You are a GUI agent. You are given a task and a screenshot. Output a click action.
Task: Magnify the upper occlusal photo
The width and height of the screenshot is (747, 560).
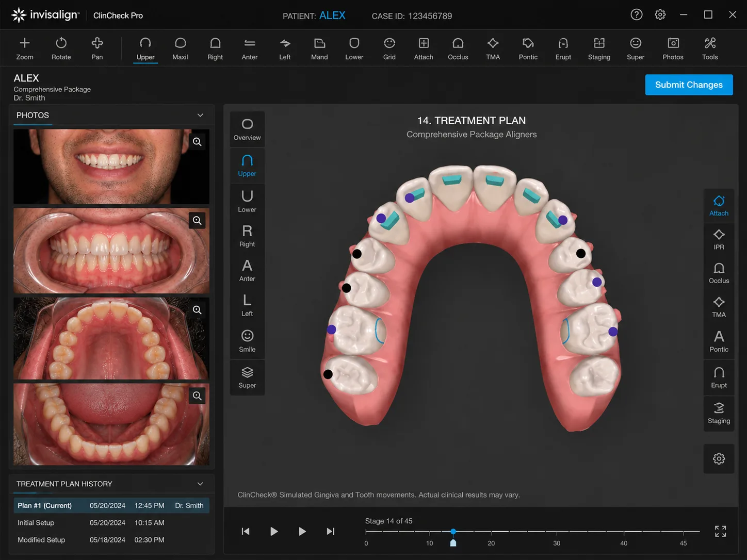(197, 310)
